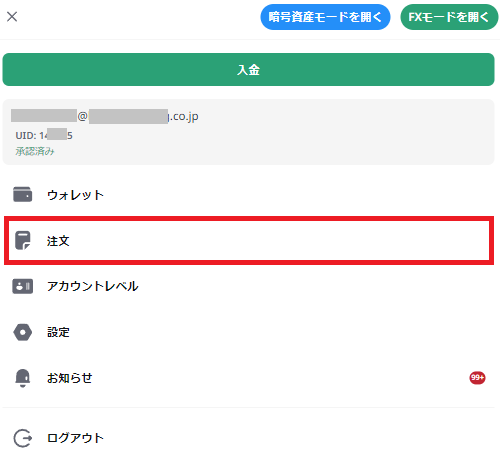
Task: Click the red 99+ notification badge
Action: click(477, 378)
